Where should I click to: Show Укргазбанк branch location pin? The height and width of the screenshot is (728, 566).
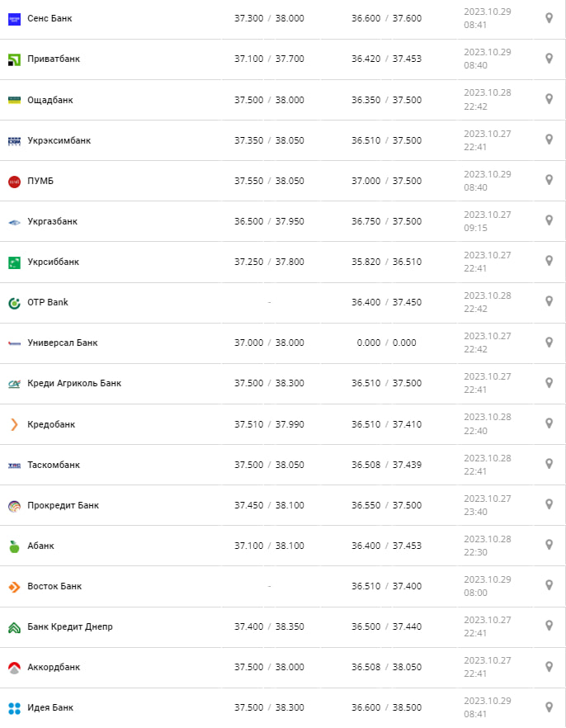point(549,220)
